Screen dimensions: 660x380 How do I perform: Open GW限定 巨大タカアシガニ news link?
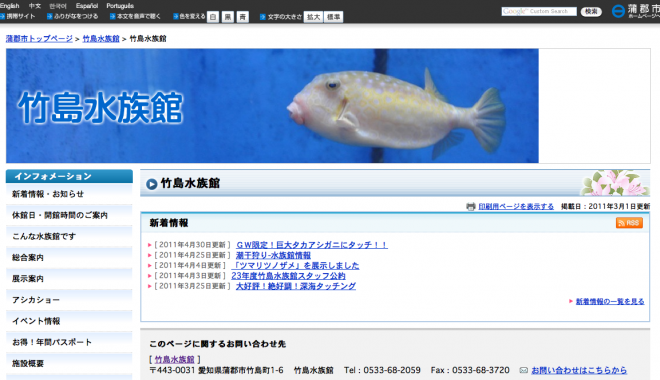pos(311,244)
